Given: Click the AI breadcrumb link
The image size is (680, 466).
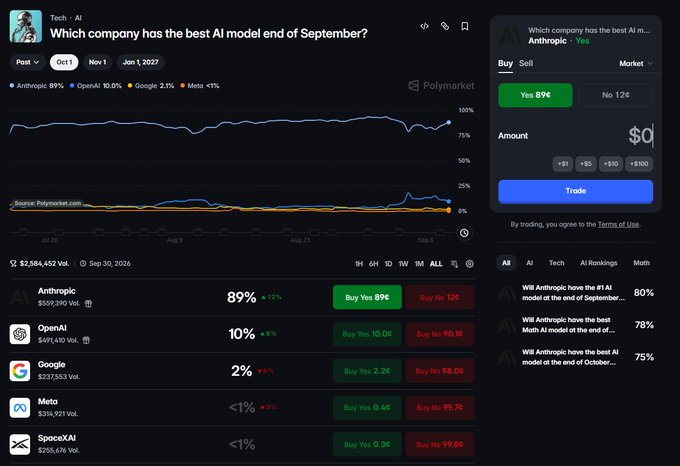Looking at the screenshot, I should click(x=78, y=18).
